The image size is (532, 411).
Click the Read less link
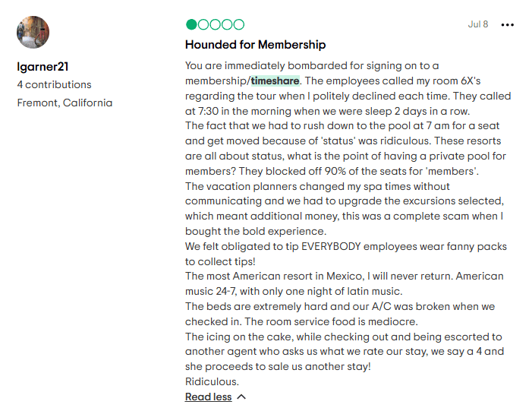208,397
